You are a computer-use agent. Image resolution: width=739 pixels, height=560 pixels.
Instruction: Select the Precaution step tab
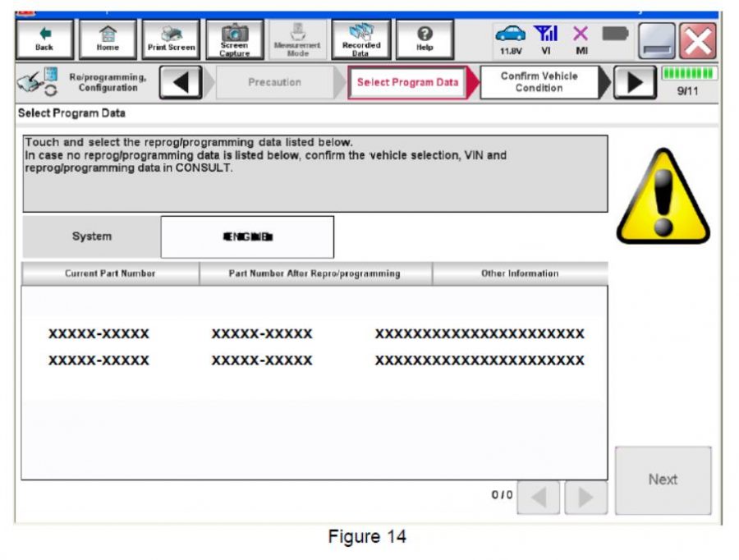(275, 80)
